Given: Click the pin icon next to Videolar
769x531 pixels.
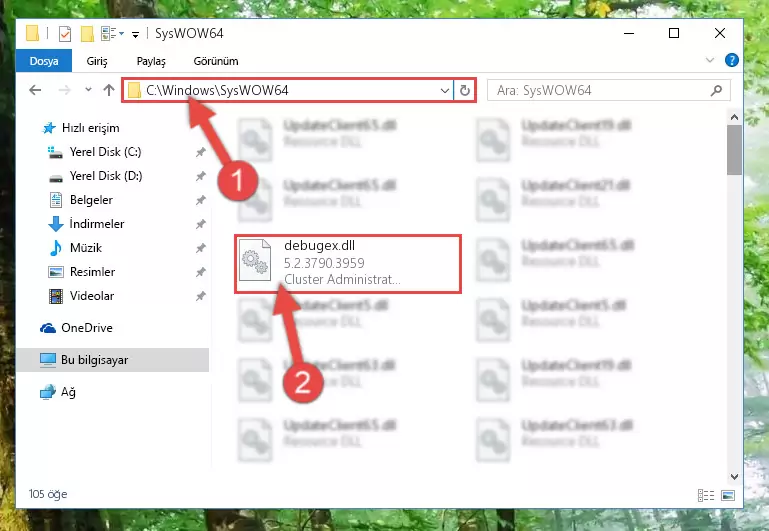Looking at the screenshot, I should tap(200, 296).
